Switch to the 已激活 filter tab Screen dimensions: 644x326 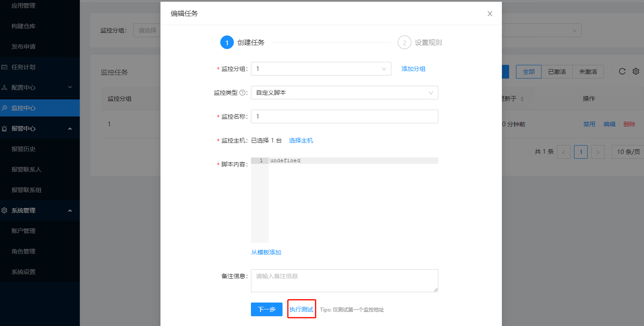[557, 71]
